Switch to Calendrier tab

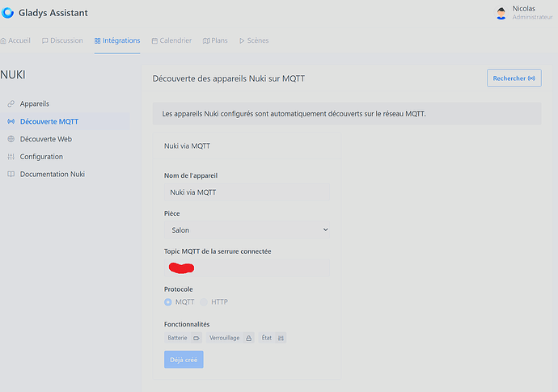point(171,40)
